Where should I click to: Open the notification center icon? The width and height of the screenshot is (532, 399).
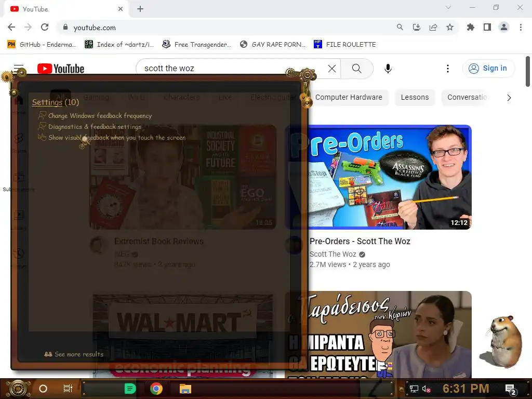coord(511,390)
